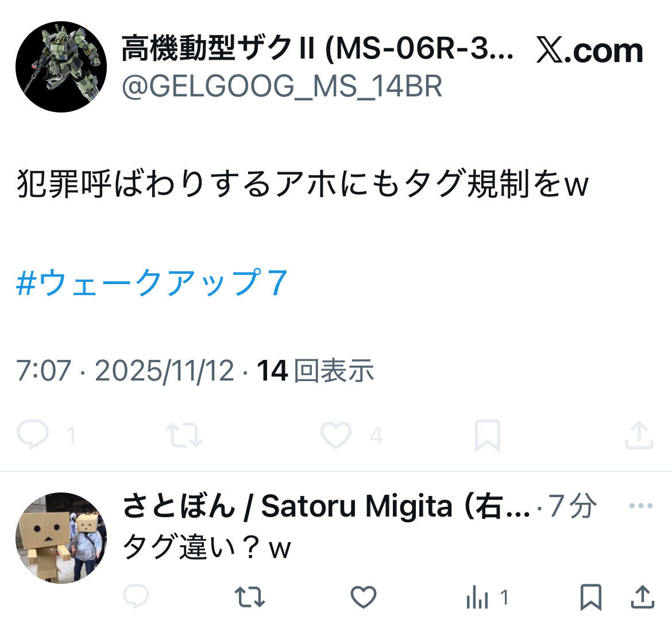Open @GELGOOG_MS_14BR profile handle

(281, 87)
